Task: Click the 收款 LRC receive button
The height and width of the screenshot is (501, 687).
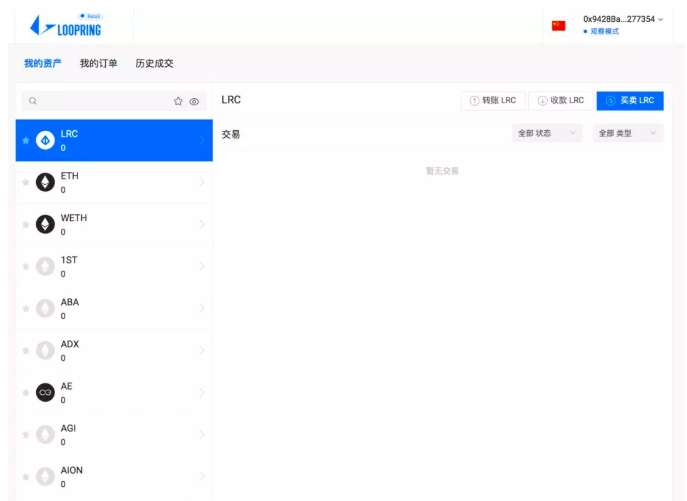Action: (x=561, y=101)
